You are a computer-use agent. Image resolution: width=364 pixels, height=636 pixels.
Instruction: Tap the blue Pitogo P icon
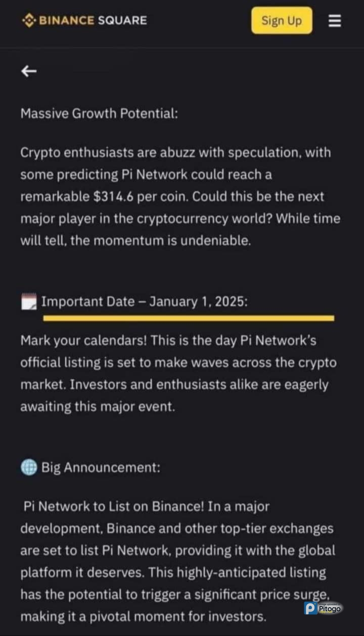310,608
